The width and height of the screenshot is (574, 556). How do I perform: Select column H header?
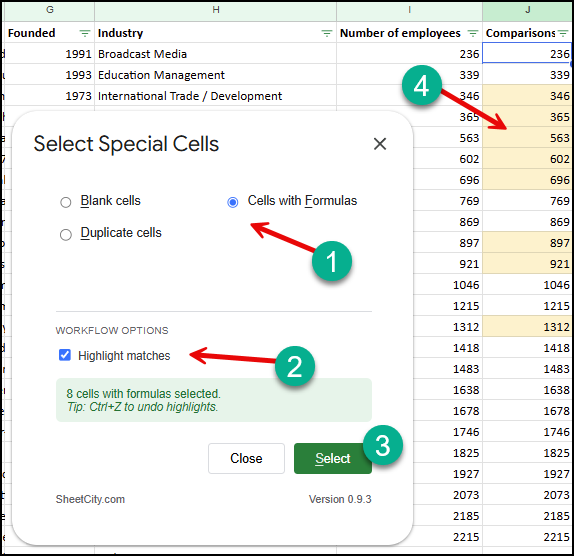coord(216,10)
